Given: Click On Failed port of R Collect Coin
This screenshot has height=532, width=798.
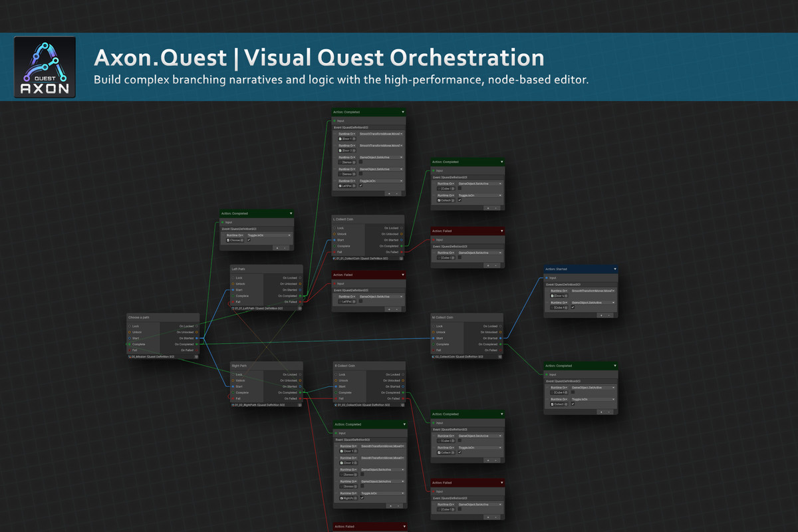Looking at the screenshot, I should click(x=402, y=398).
